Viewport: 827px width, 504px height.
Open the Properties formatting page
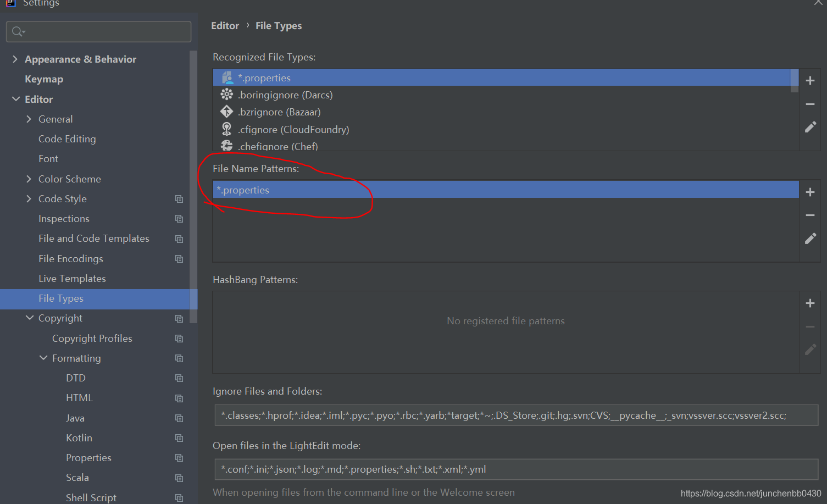click(x=88, y=458)
